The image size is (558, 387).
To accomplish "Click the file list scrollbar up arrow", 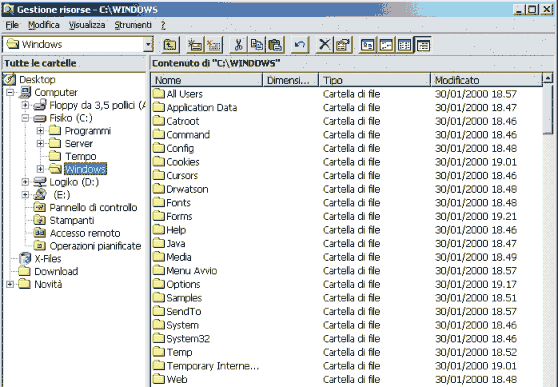I will click(x=548, y=78).
